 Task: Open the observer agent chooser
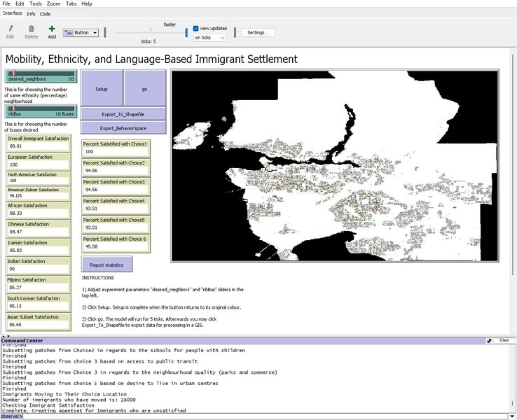tap(11, 416)
